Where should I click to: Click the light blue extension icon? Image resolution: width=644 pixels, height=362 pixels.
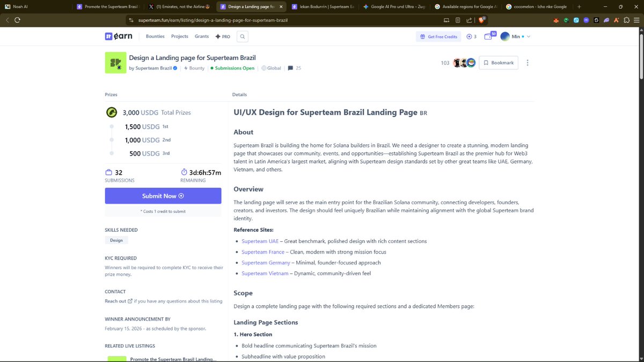click(x=576, y=20)
